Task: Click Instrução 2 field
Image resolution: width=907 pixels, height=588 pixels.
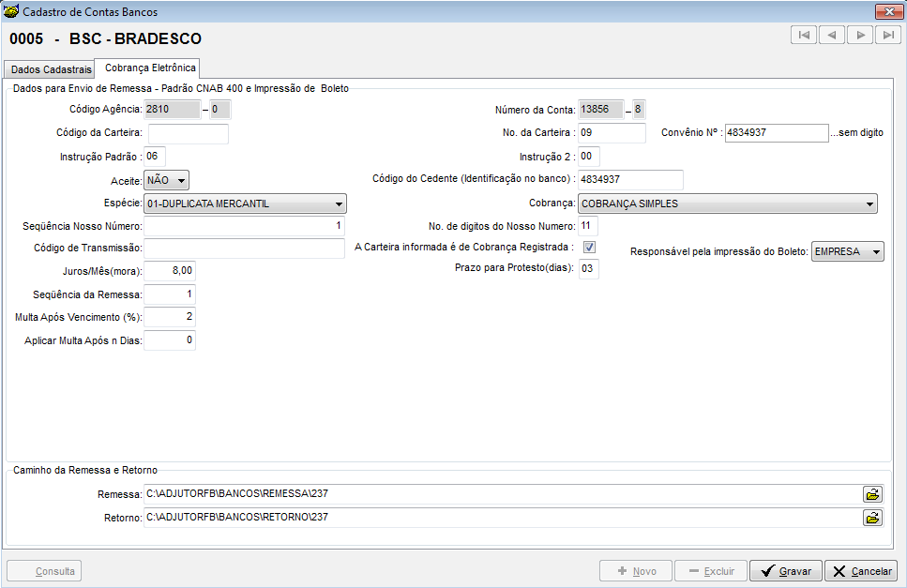Action: 589,156
